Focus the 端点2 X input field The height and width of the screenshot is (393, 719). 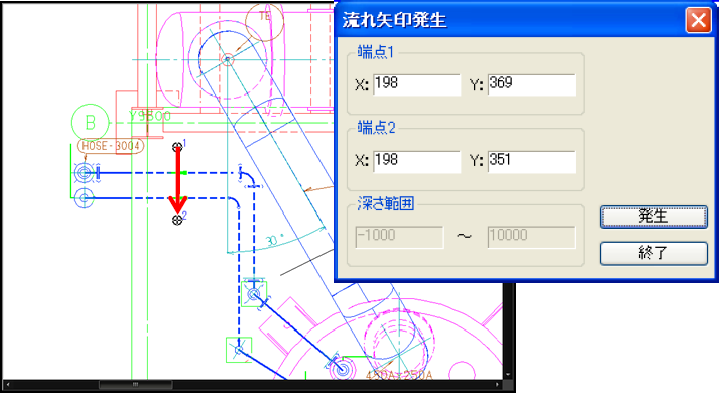pos(417,162)
